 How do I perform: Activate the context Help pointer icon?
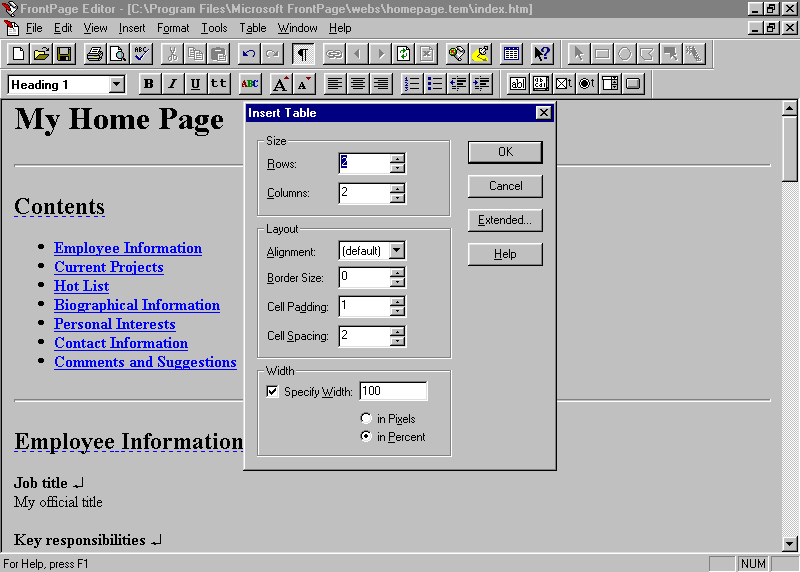[542, 54]
